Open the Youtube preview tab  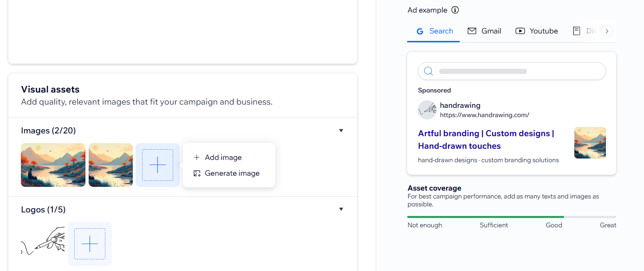pyautogui.click(x=536, y=31)
